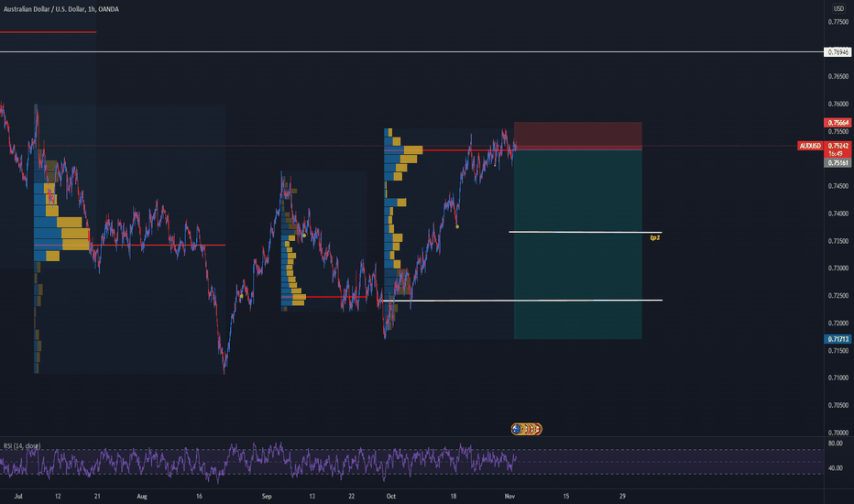Click the 0.74500 price axis label
854x504 pixels.
point(838,186)
